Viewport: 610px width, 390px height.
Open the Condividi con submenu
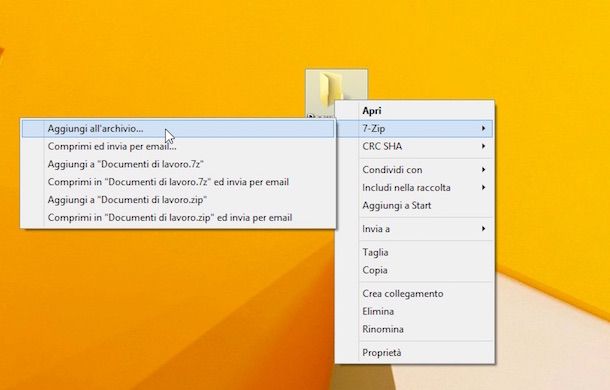click(415, 170)
